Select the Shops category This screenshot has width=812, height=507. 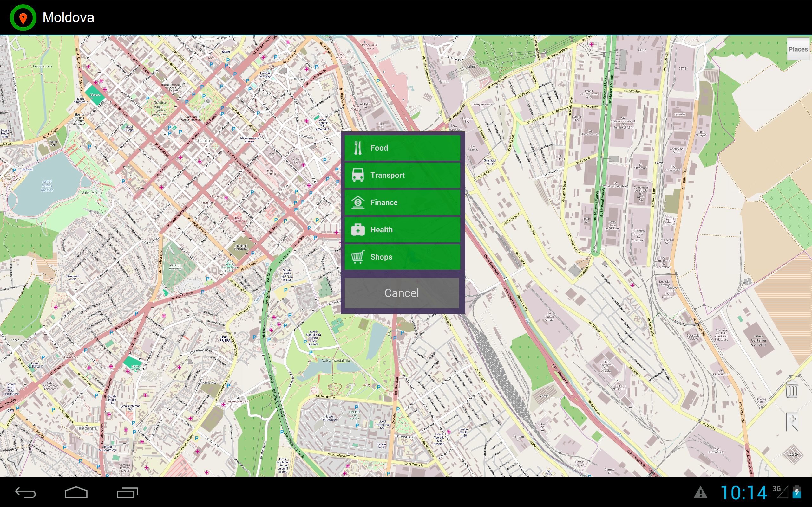[402, 257]
